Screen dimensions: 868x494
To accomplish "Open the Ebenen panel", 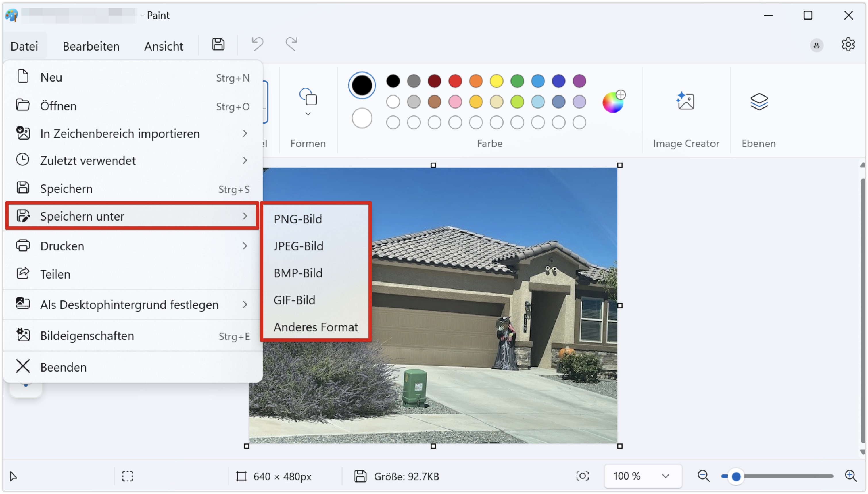I will point(759,101).
